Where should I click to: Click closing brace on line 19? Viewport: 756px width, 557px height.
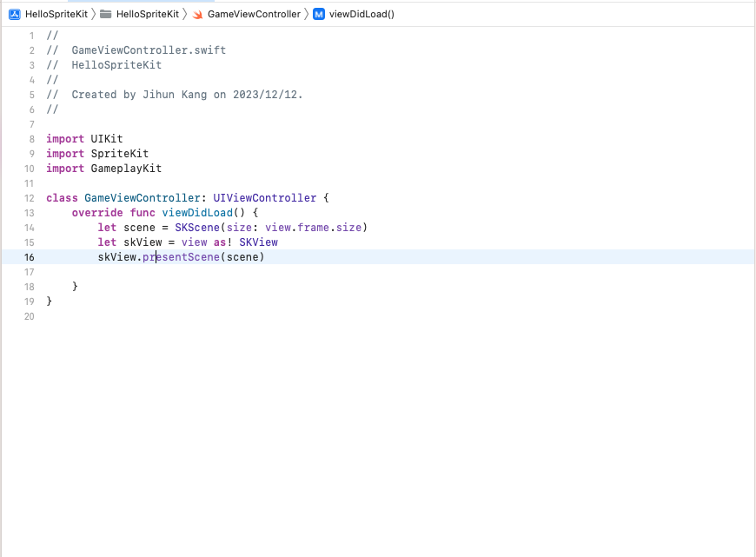coord(50,302)
